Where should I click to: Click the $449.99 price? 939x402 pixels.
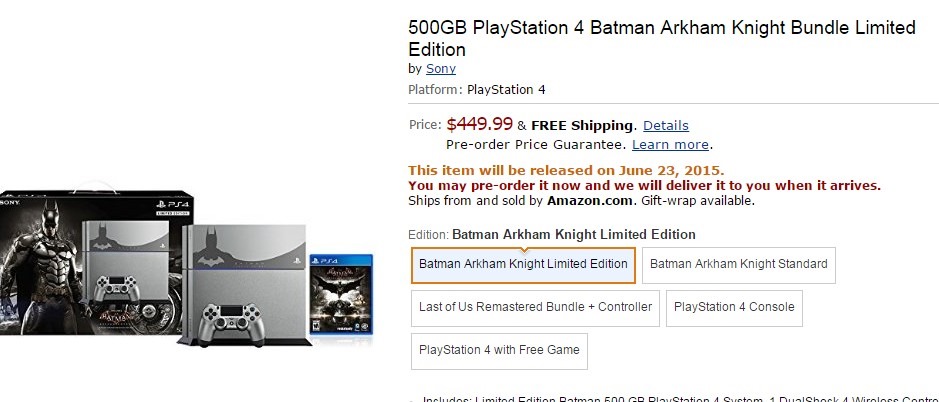tap(479, 124)
